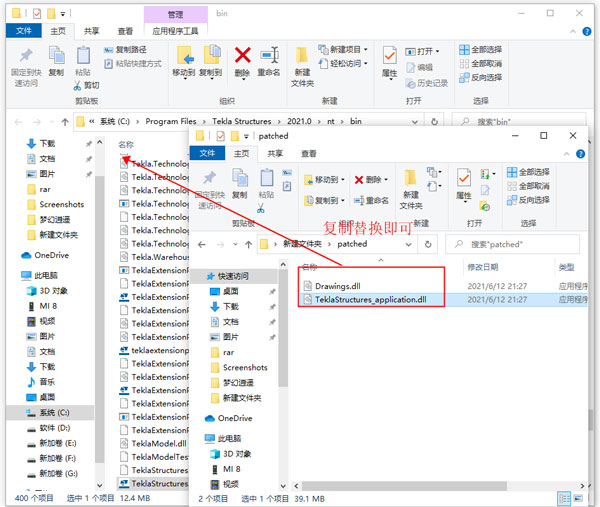Click New folder in patched window
The image size is (600, 507).
coord(411,190)
